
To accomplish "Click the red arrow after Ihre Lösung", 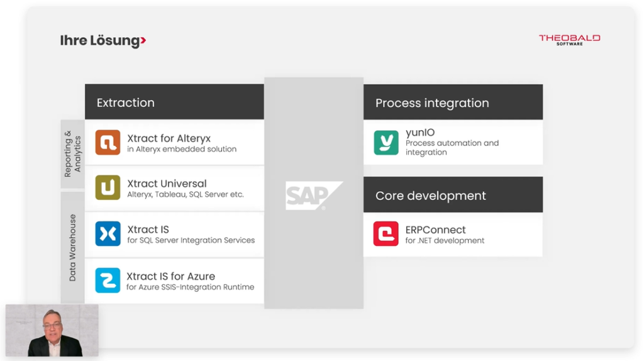I will tap(143, 42).
